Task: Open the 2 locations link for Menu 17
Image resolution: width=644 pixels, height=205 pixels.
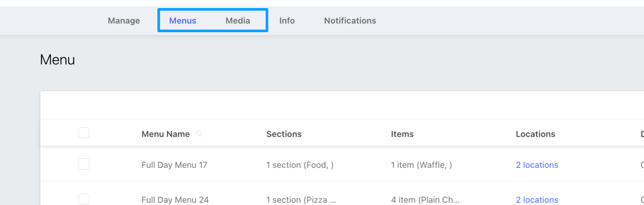Action: (x=537, y=165)
